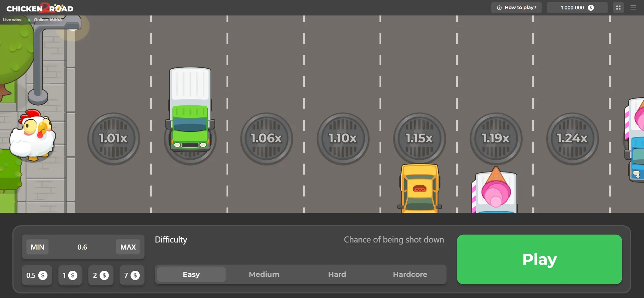Toggle fullscreen mode icon
The width and height of the screenshot is (644, 298).
[x=618, y=7]
